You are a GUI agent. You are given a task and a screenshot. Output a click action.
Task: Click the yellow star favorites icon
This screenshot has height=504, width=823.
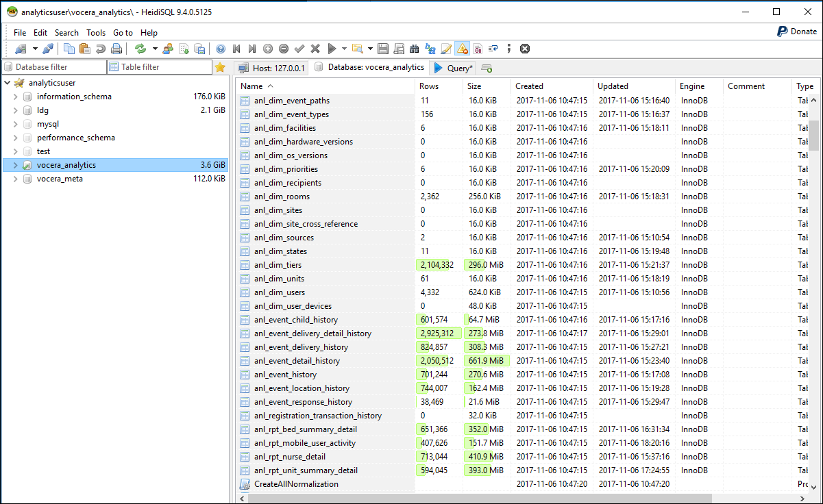(220, 67)
